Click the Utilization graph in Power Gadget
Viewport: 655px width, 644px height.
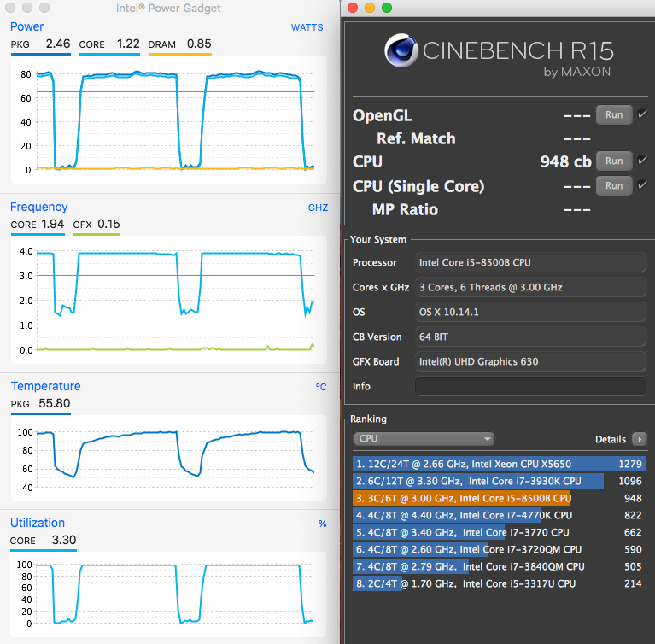point(169,594)
